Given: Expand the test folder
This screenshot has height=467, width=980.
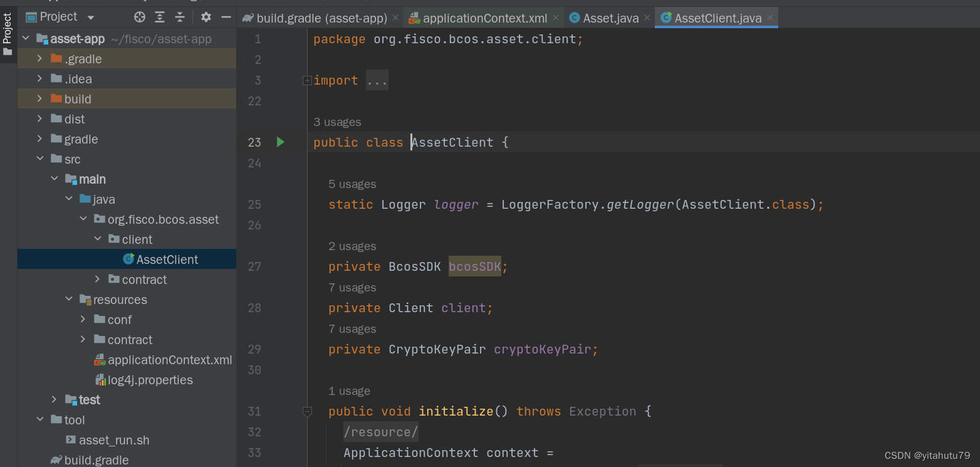Looking at the screenshot, I should pyautogui.click(x=54, y=400).
